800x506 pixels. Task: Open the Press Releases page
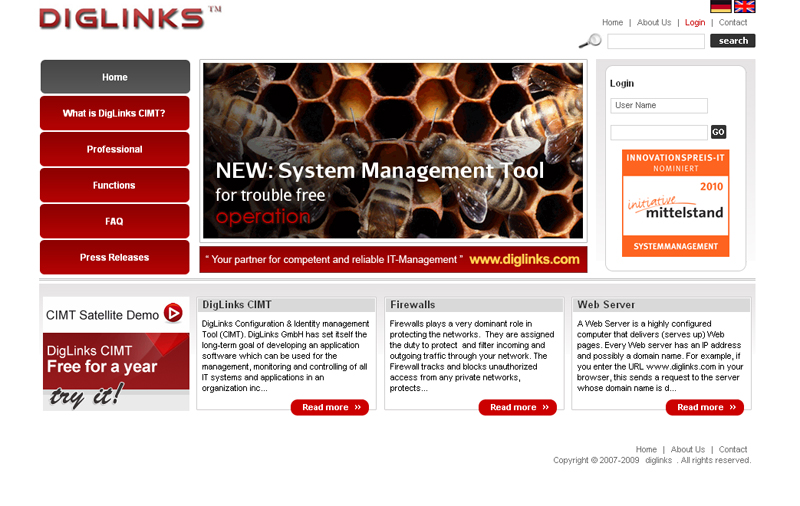coord(115,257)
